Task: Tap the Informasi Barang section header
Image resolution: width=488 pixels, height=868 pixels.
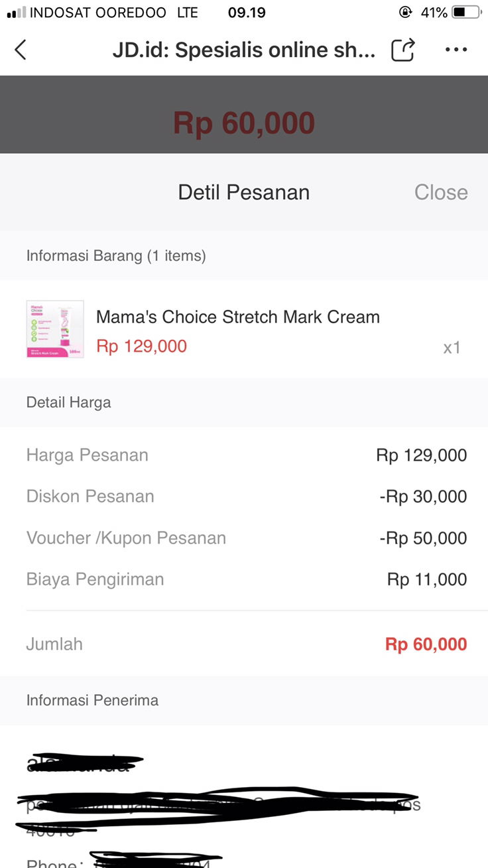Action: (x=116, y=255)
